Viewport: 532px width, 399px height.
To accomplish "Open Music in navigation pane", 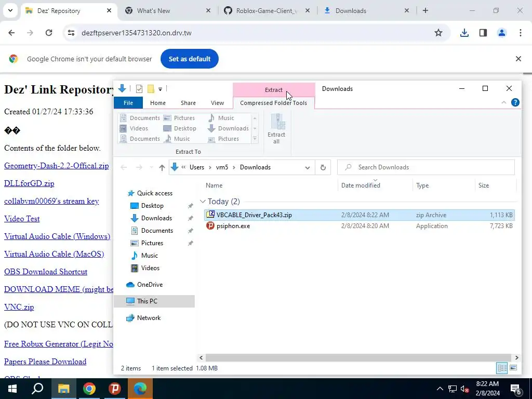I will 149,256.
